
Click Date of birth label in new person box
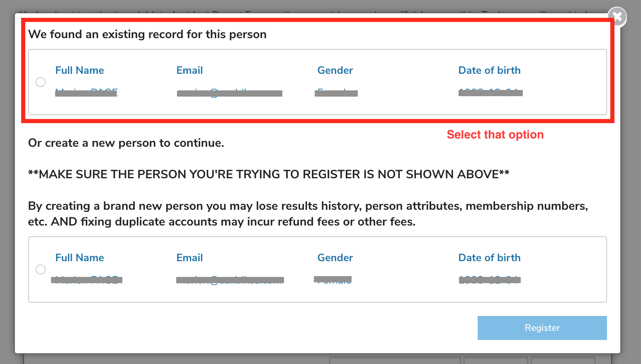489,258
